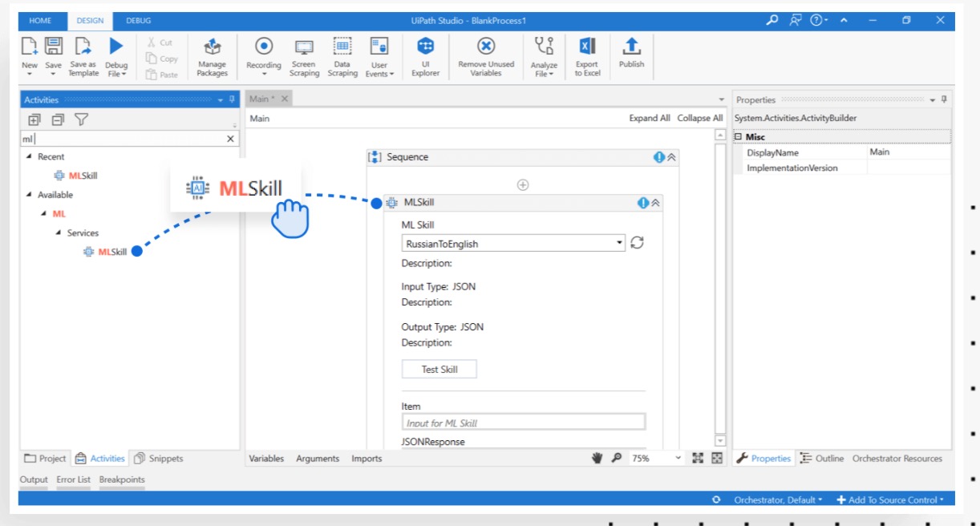980x526 pixels.
Task: Click the Paste command
Action: (x=161, y=75)
